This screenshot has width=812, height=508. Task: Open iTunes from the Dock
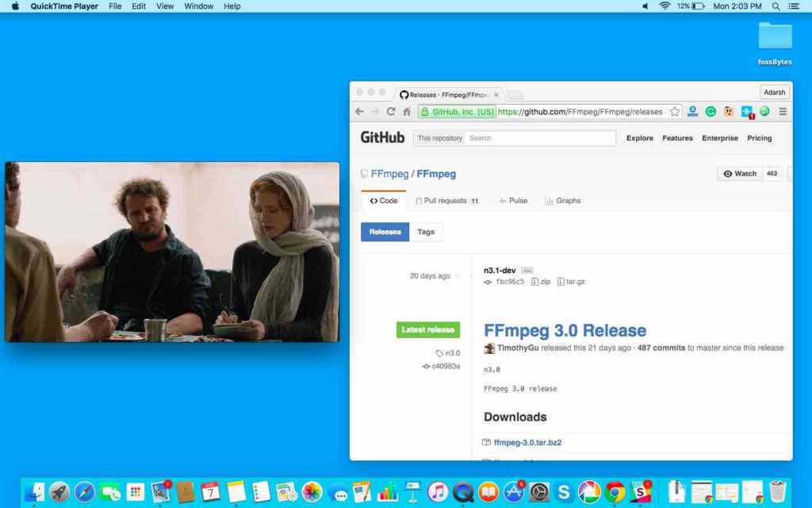pos(437,493)
